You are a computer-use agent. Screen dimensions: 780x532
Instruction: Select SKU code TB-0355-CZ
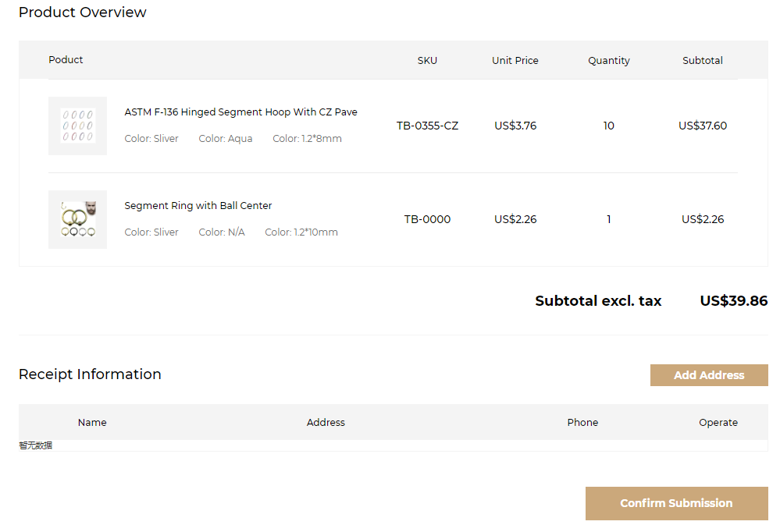coord(427,126)
